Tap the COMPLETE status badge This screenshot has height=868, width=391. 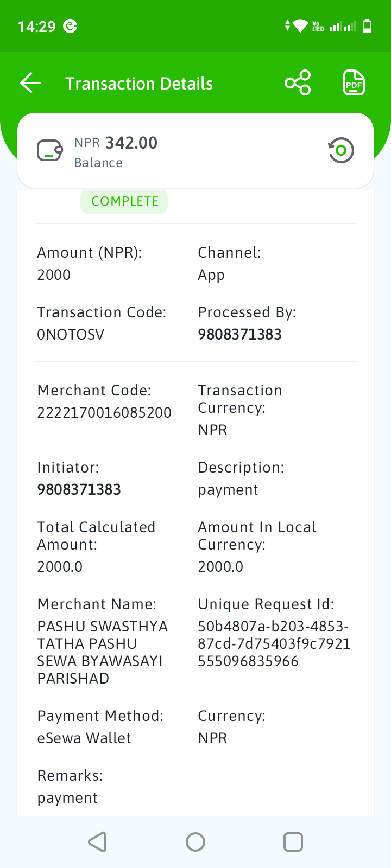(124, 201)
